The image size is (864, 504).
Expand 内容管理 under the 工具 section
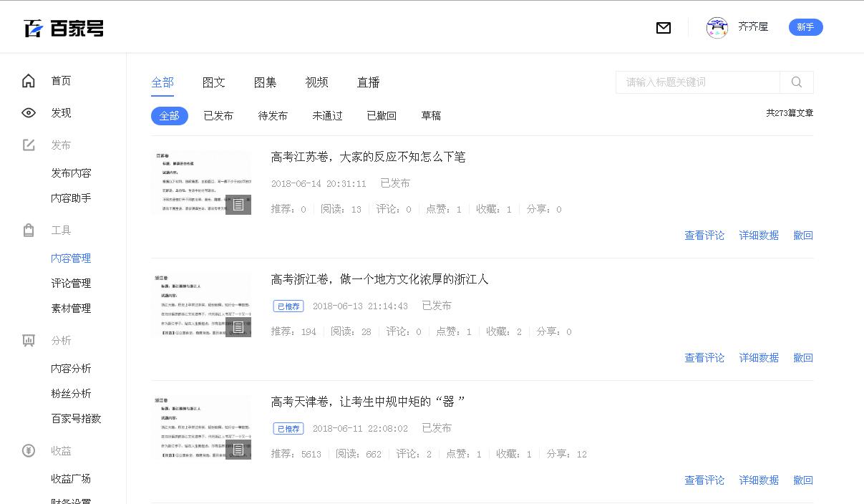pyautogui.click(x=71, y=258)
